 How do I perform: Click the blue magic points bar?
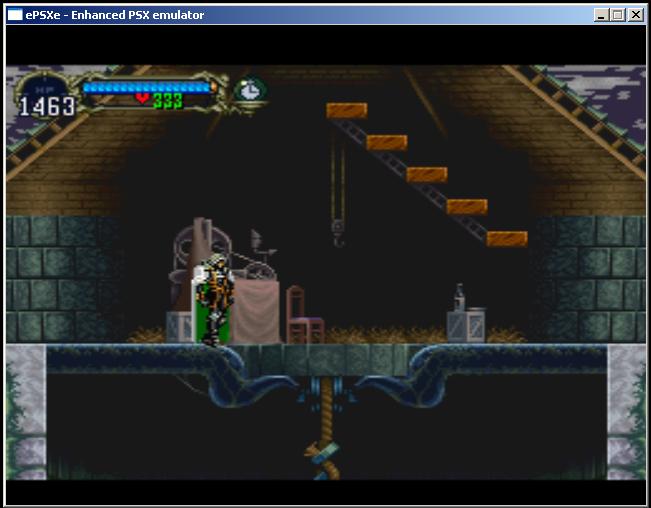[x=147, y=87]
